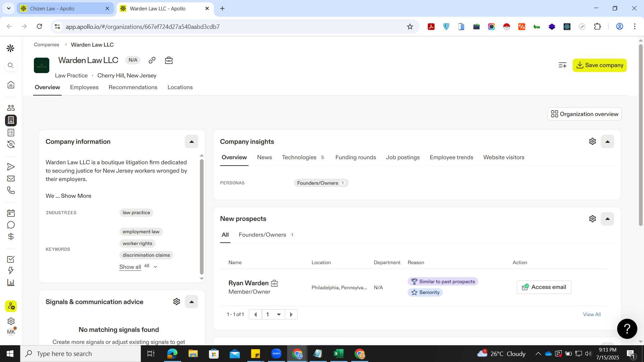The image size is (644, 362).
Task: Open the search icon in left sidebar
Action: 11,65
